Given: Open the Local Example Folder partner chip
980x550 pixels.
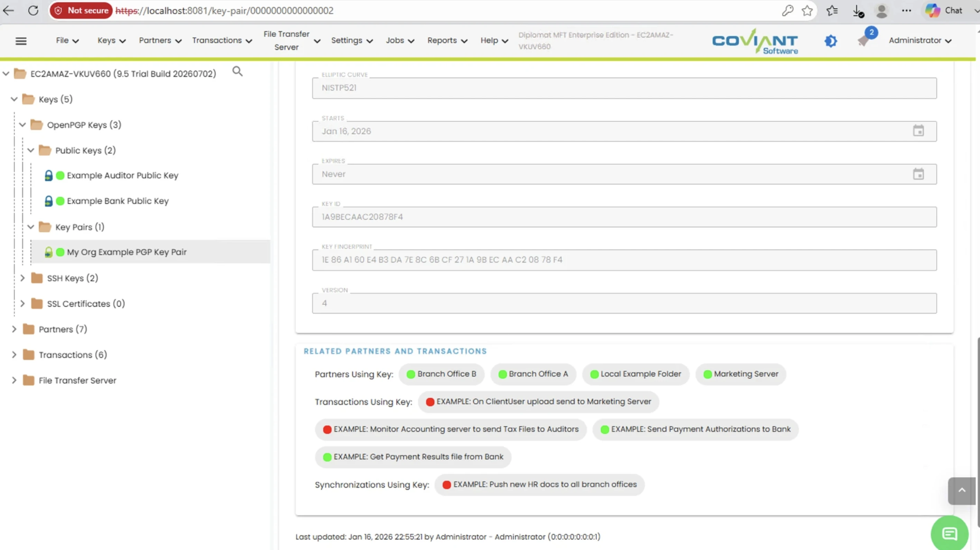Looking at the screenshot, I should 636,374.
